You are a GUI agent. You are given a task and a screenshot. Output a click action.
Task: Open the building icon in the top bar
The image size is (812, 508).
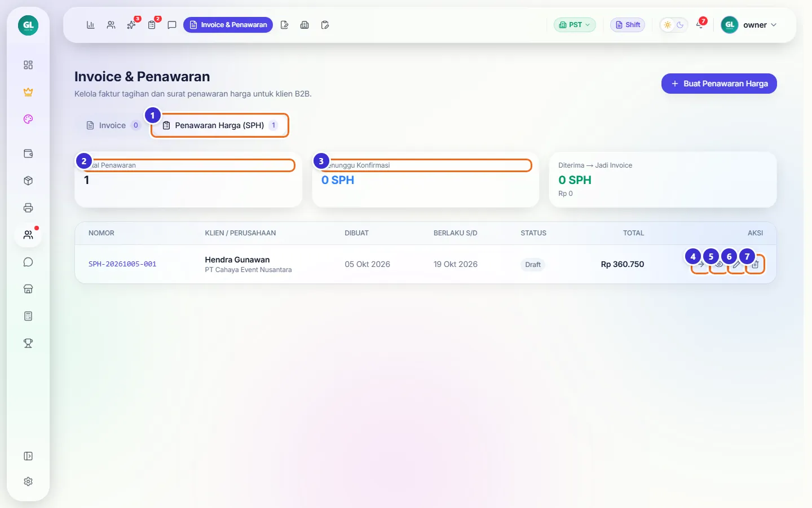click(x=304, y=25)
